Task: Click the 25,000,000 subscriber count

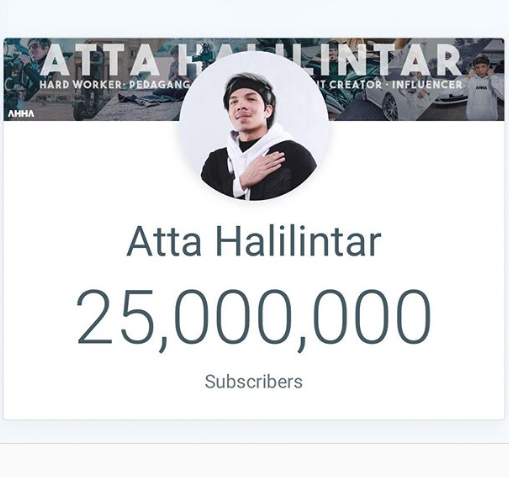Action: click(254, 318)
